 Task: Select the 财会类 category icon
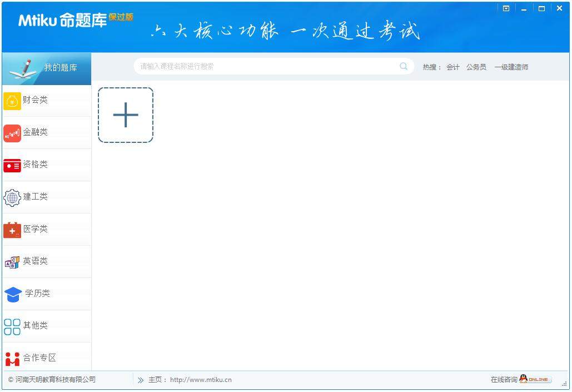coord(12,101)
